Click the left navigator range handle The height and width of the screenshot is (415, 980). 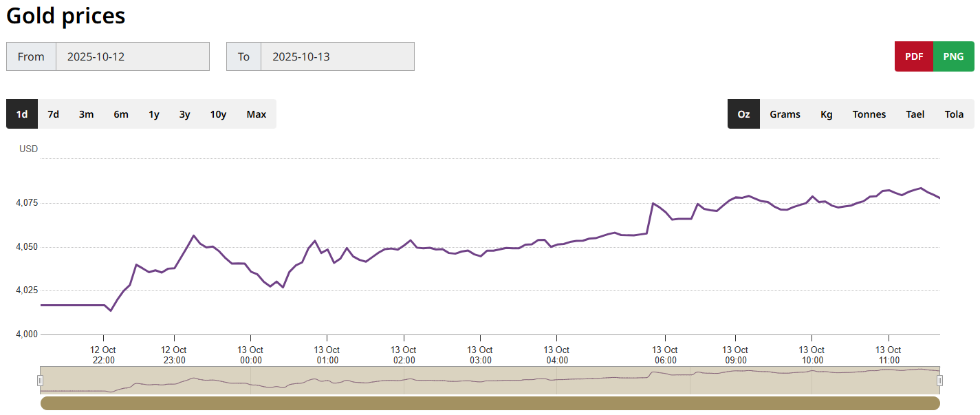click(x=40, y=381)
